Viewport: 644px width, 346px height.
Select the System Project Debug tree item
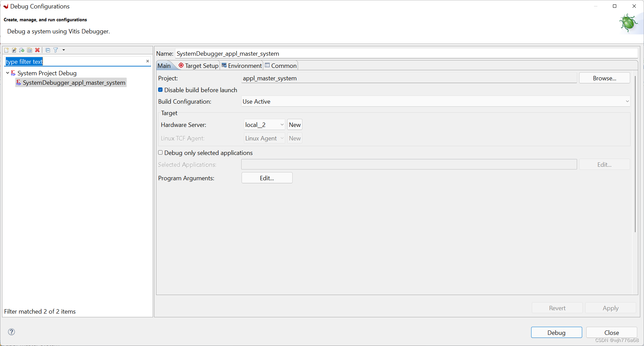tap(47, 73)
